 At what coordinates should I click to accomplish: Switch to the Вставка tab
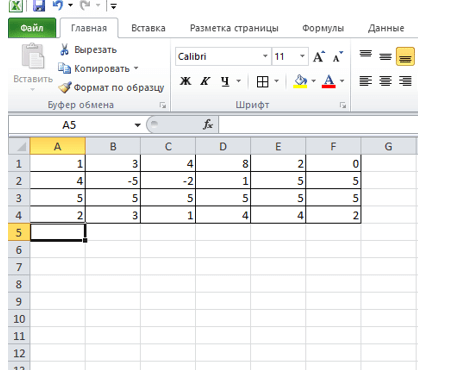(x=148, y=28)
